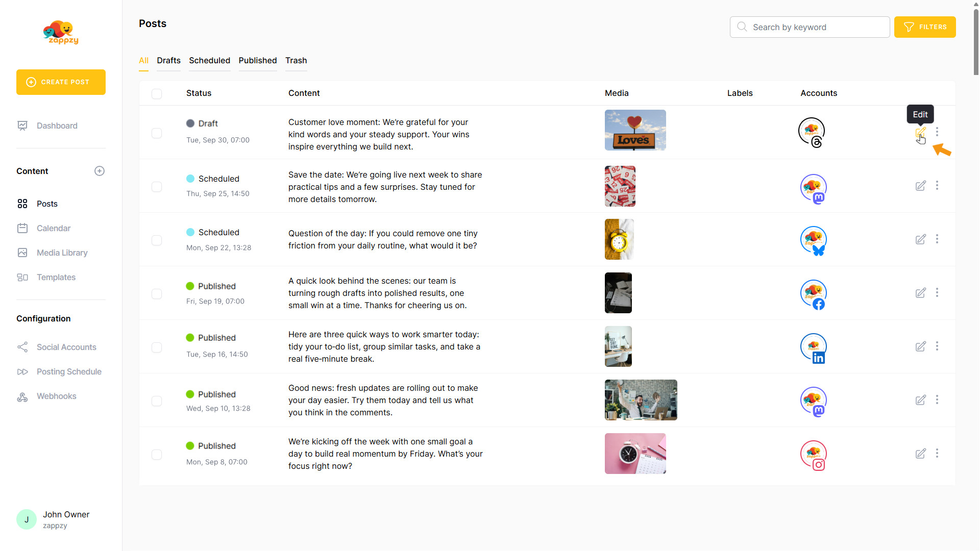Open Social Accounts settings

tap(66, 347)
